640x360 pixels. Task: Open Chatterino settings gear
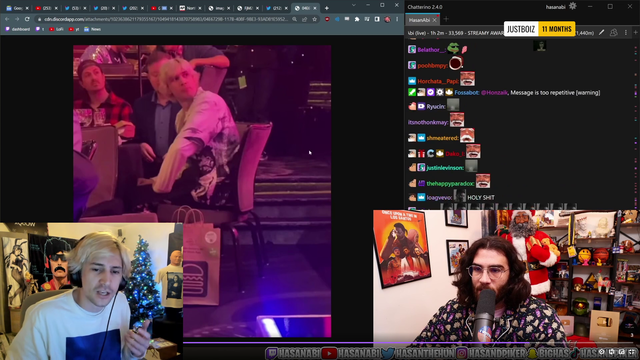click(x=573, y=6)
